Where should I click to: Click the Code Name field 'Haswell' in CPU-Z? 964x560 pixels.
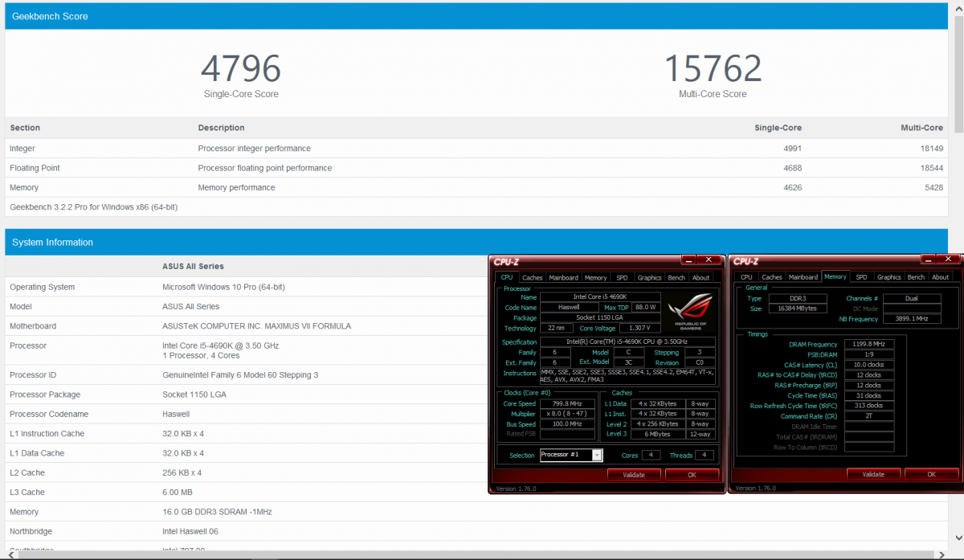pyautogui.click(x=568, y=308)
